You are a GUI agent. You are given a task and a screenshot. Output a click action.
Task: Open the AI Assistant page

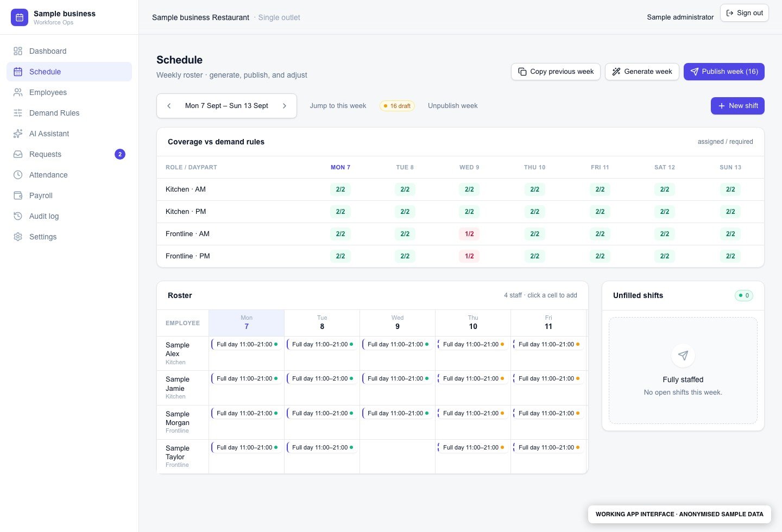click(70, 134)
